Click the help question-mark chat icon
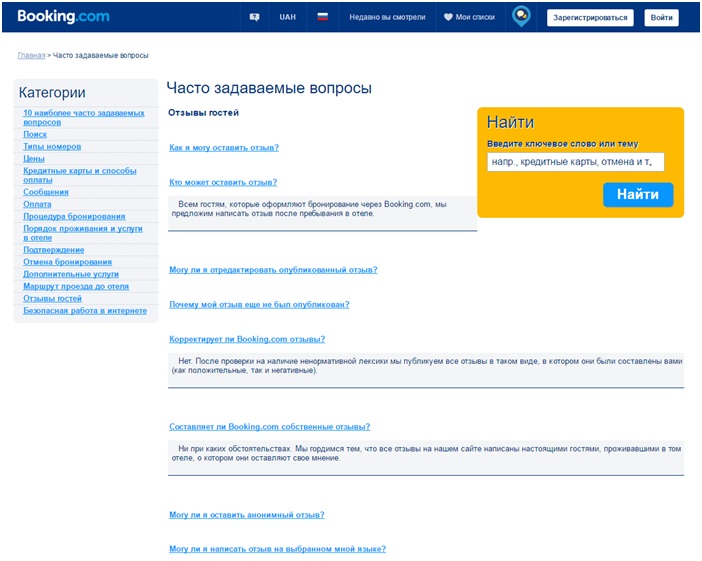This screenshot has width=702, height=561. [x=254, y=17]
